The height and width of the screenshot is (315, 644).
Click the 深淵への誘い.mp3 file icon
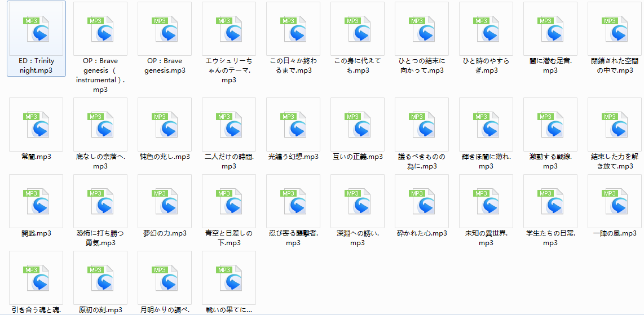(358, 201)
